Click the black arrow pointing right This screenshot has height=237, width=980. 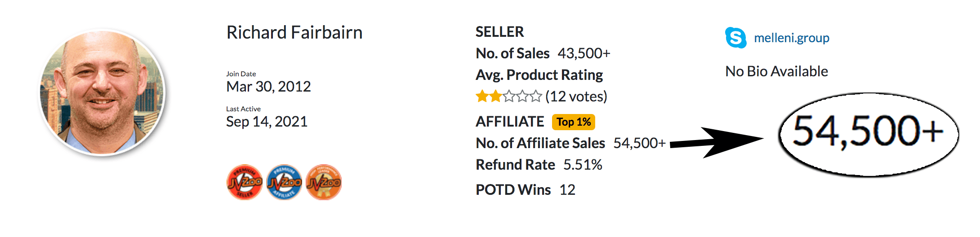click(717, 142)
